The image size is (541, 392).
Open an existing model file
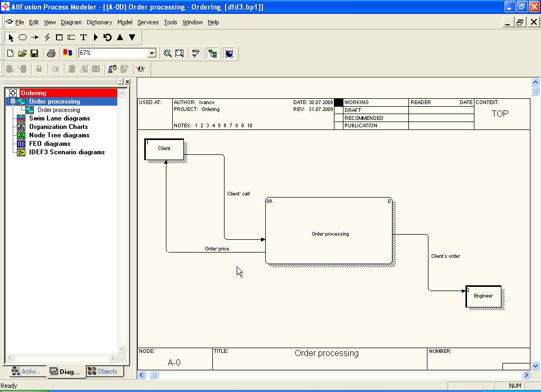(x=22, y=53)
